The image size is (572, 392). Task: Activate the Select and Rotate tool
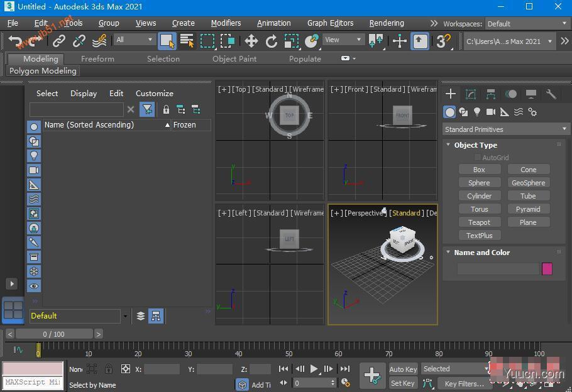[x=272, y=40]
